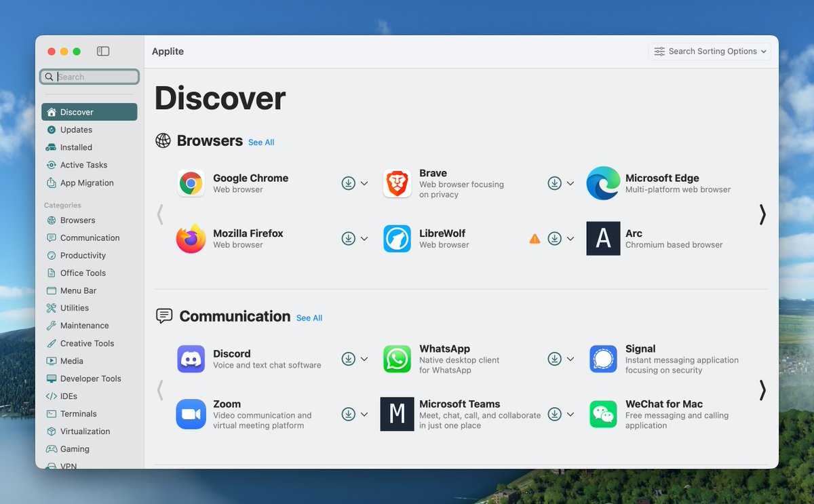The width and height of the screenshot is (814, 504).
Task: Select Discover in the sidebar
Action: [90, 112]
